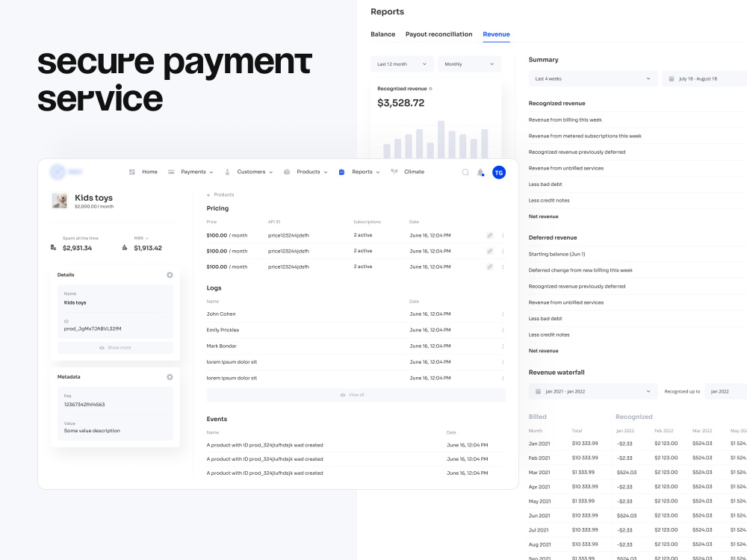Click the Climate sprout icon
747x560 pixels.
coord(394,172)
